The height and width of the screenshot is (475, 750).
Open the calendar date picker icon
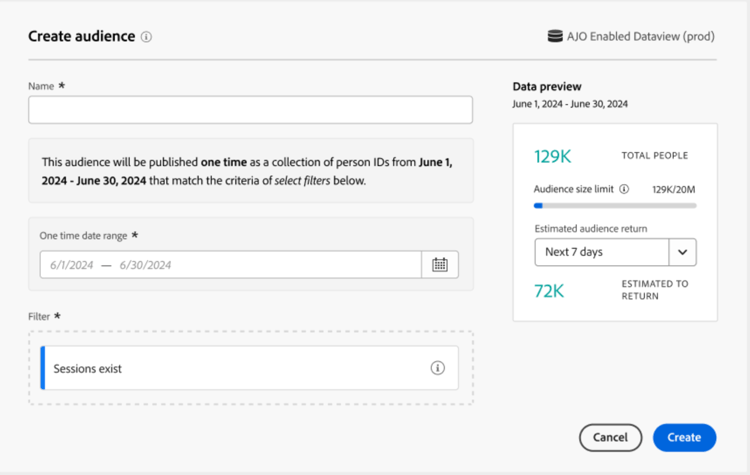pyautogui.click(x=440, y=265)
